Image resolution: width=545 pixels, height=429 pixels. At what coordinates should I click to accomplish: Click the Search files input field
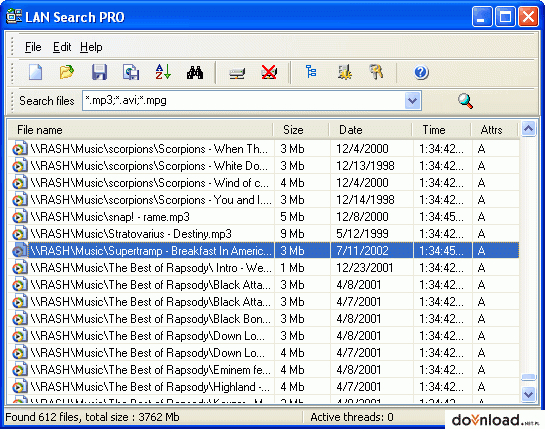pos(243,101)
